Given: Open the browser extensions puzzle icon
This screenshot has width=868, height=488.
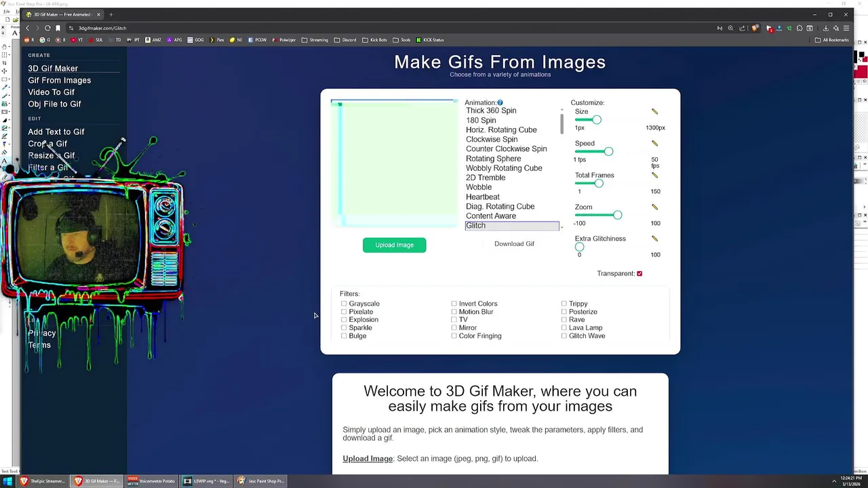Looking at the screenshot, I should pos(800,28).
